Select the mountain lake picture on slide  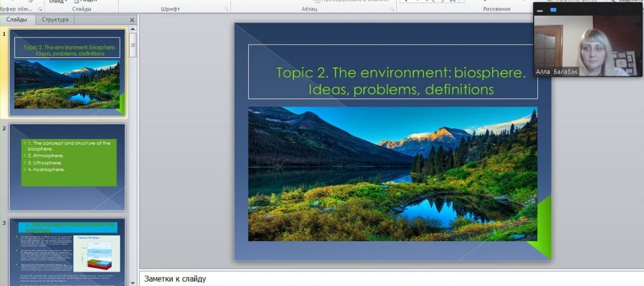pos(392,174)
